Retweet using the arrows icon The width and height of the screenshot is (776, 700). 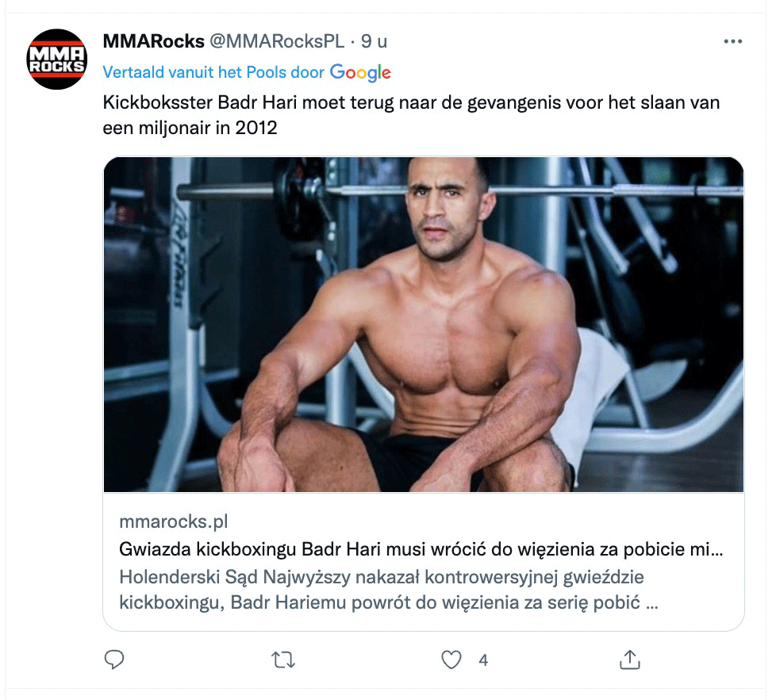click(x=283, y=660)
